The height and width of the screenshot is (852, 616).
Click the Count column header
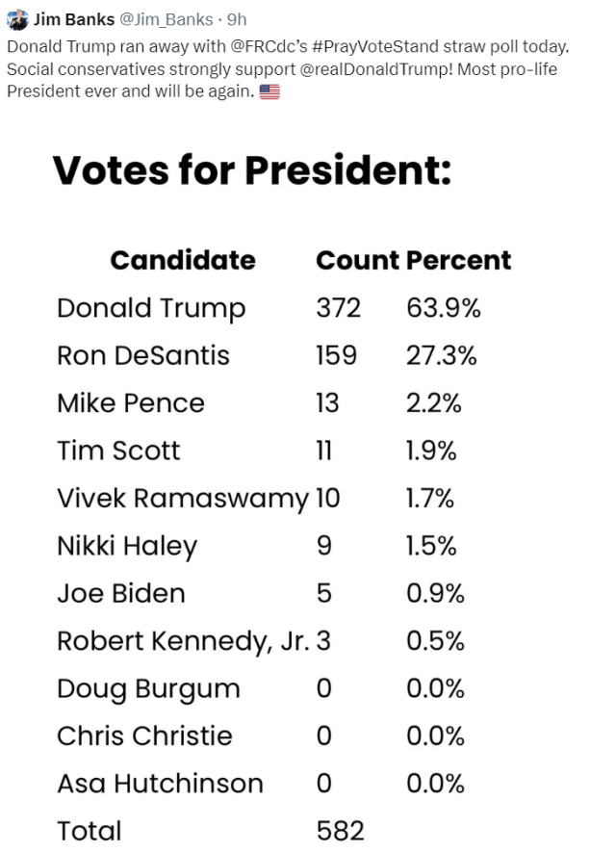(358, 260)
